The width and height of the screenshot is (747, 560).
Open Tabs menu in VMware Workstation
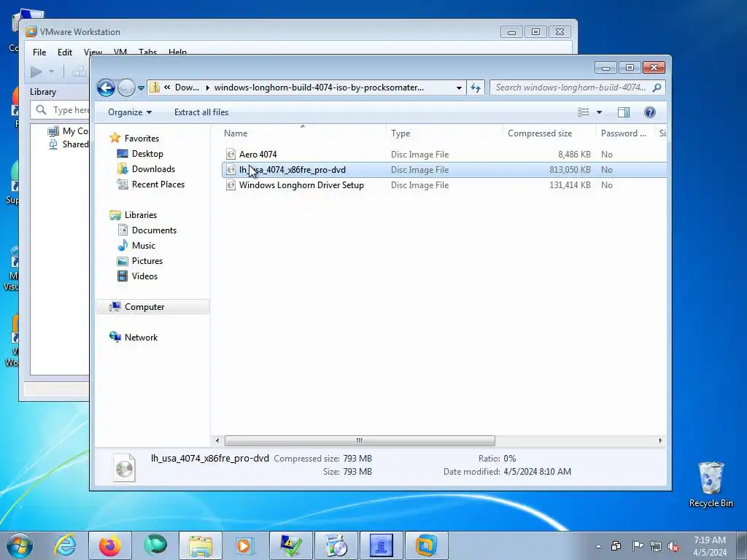[147, 52]
